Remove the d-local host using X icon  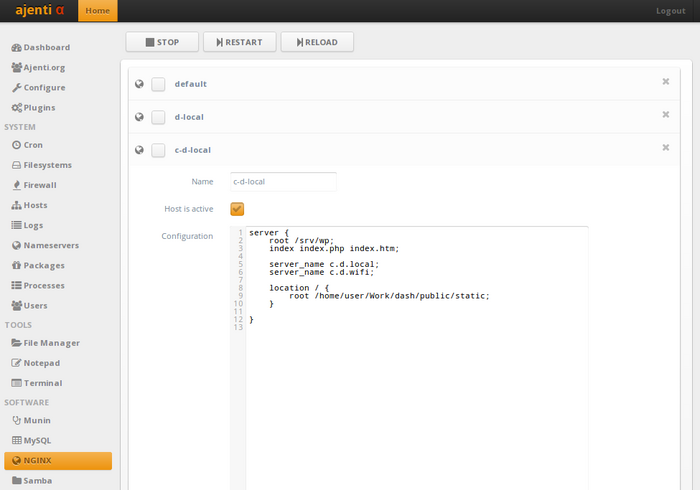pyautogui.click(x=666, y=115)
